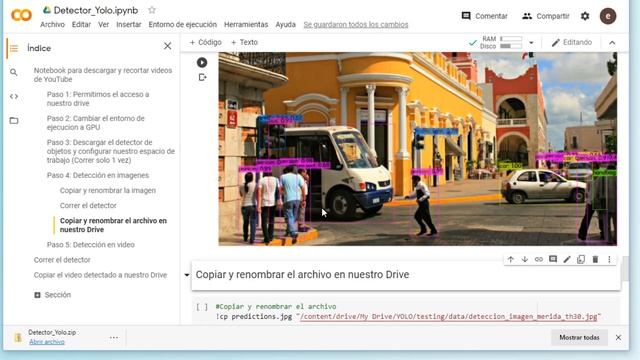Copy link to cell icon
This screenshot has height=360, width=640.
pos(539,259)
